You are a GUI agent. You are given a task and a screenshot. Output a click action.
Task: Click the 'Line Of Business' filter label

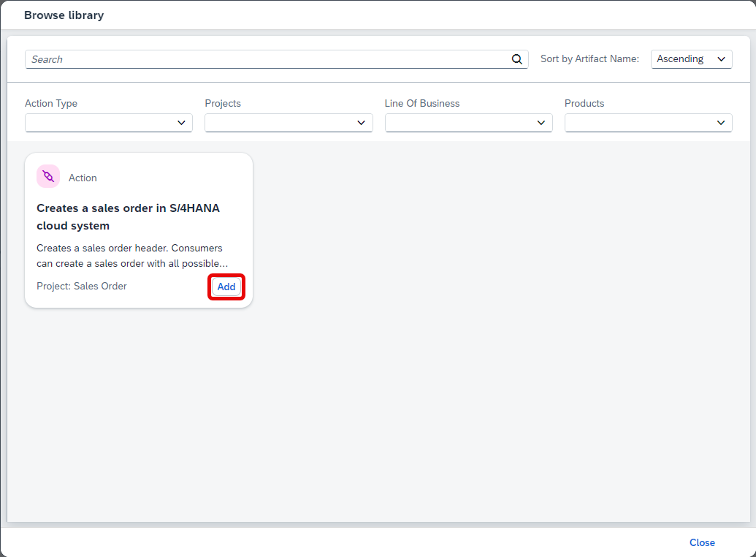[422, 103]
